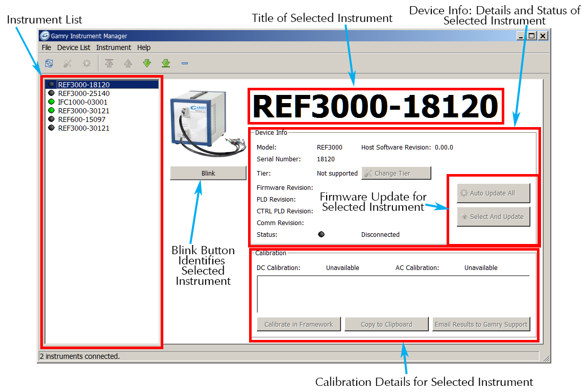Click the Auto Update All button
The image size is (588, 392).
tap(494, 193)
